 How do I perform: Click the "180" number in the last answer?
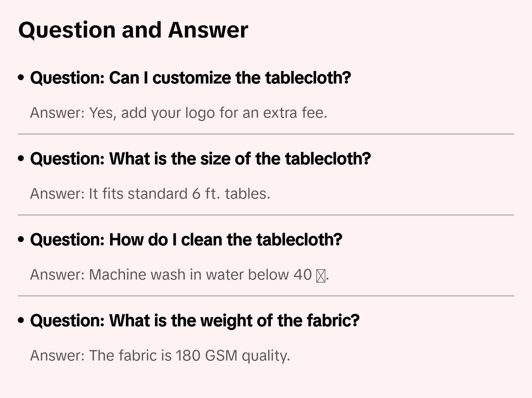pos(188,356)
